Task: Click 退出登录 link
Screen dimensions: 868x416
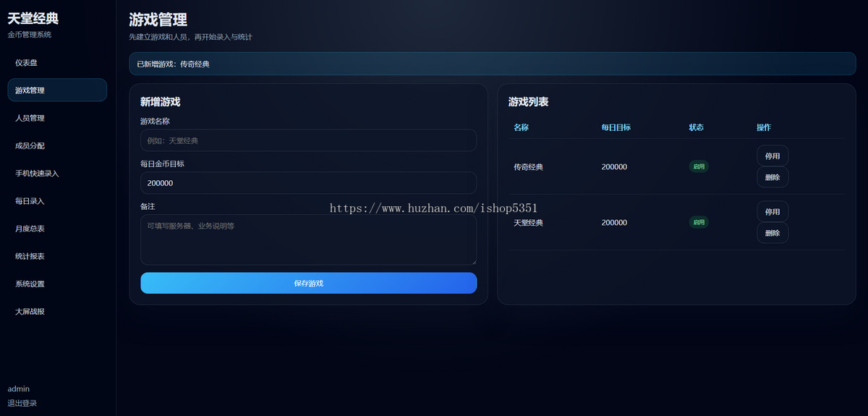Action: (22, 403)
